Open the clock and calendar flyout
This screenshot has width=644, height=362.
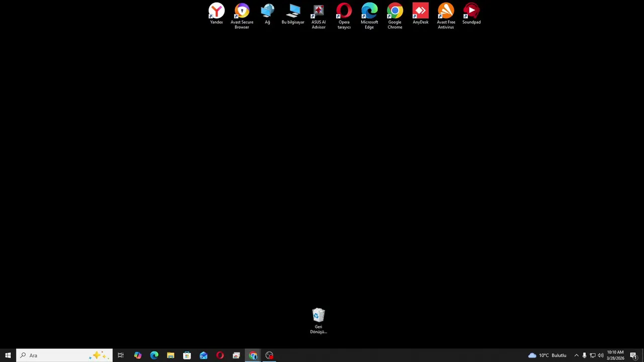click(x=615, y=355)
